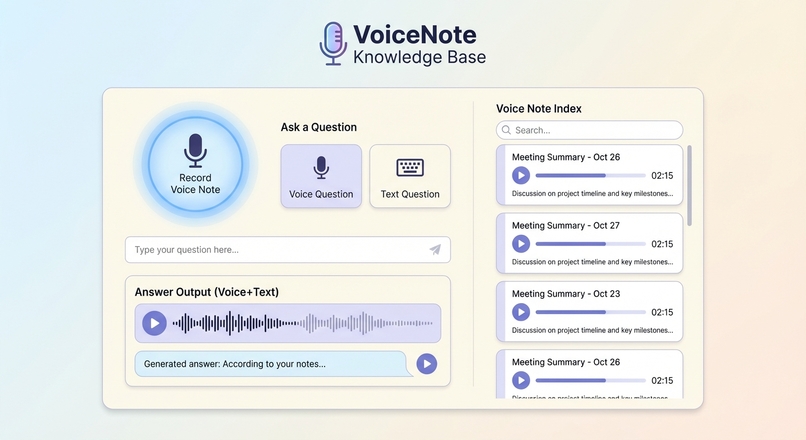Click the 'Answer Output (Voice+Text)' heading

(x=207, y=292)
